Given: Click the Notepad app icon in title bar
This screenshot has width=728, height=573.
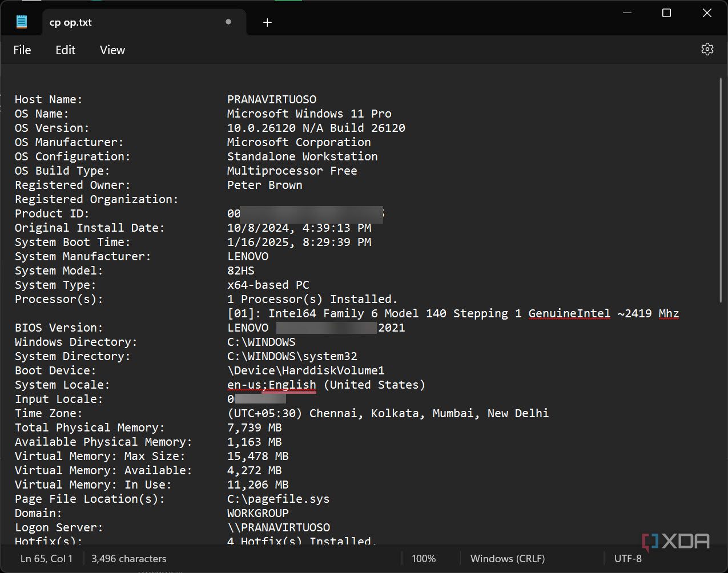Looking at the screenshot, I should (22, 22).
